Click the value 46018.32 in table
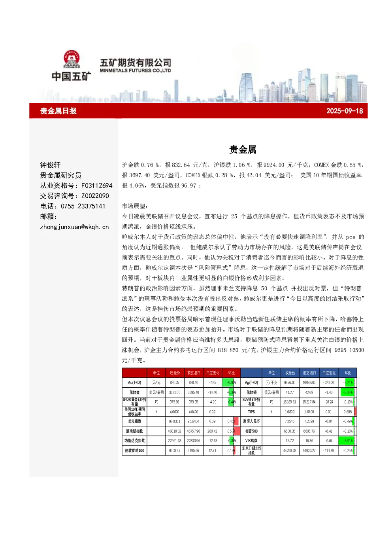The height and width of the screenshot is (555, 392). 175,431
